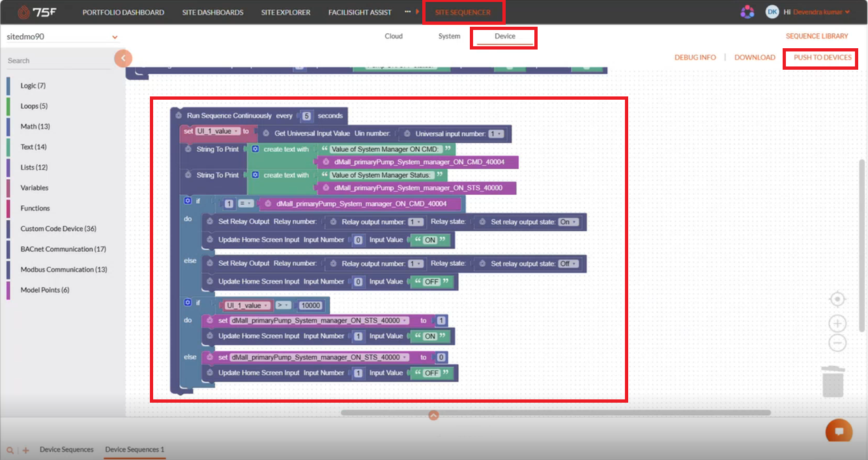Image resolution: width=868 pixels, height=460 pixels.
Task: Open the Text (14) block category
Action: point(33,147)
